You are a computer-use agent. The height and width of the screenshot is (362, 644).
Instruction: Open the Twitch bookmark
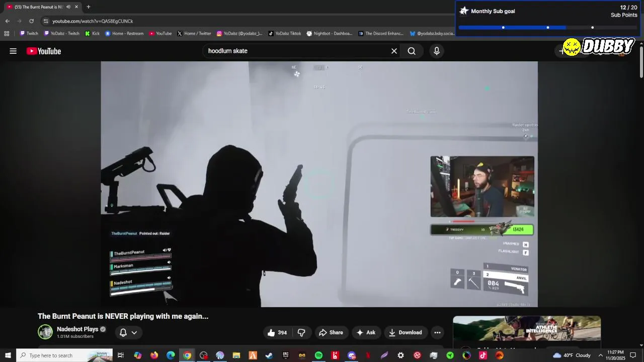[29, 34]
